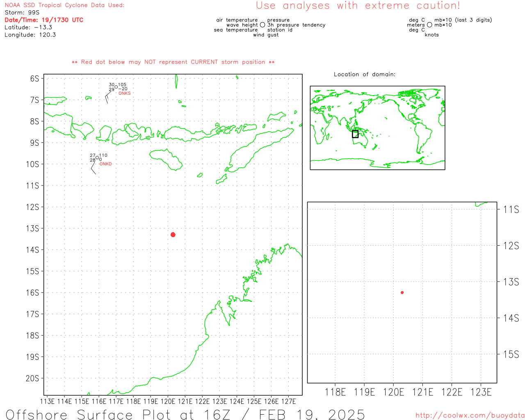
Task: Click the world overview map thumbnail
Action: pyautogui.click(x=377, y=128)
